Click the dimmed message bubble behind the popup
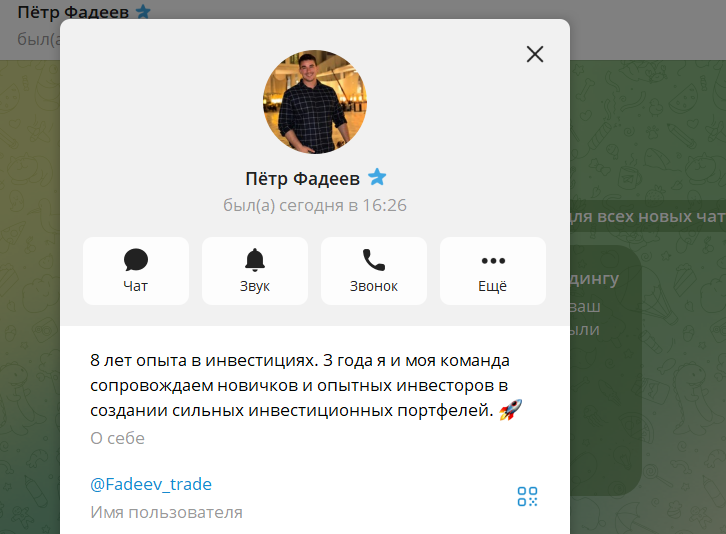This screenshot has height=534, width=726. click(606, 371)
